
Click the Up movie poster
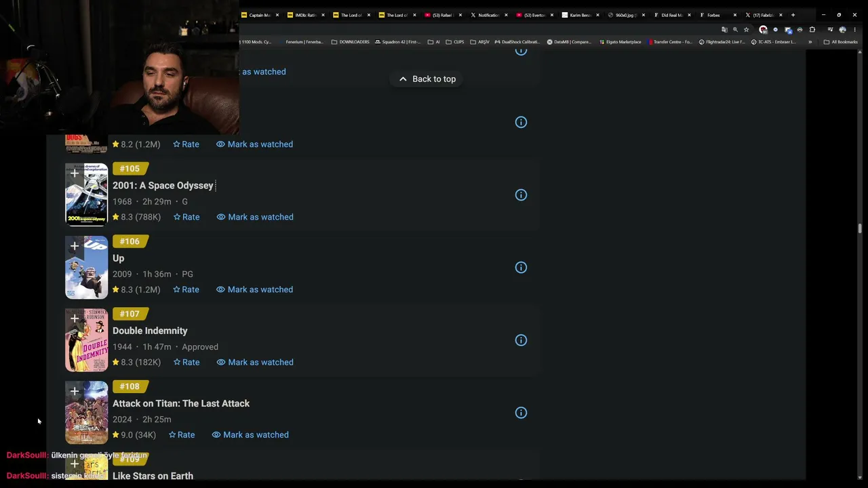pos(86,267)
